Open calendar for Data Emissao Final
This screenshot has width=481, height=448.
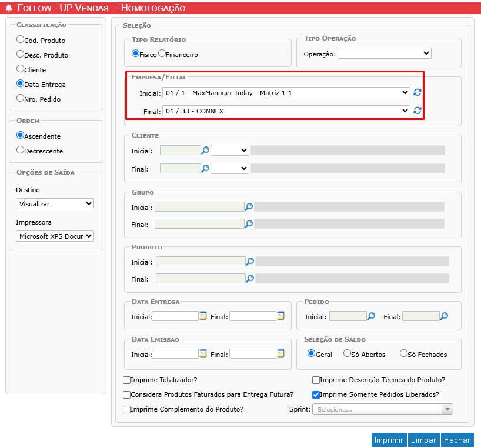tap(280, 354)
